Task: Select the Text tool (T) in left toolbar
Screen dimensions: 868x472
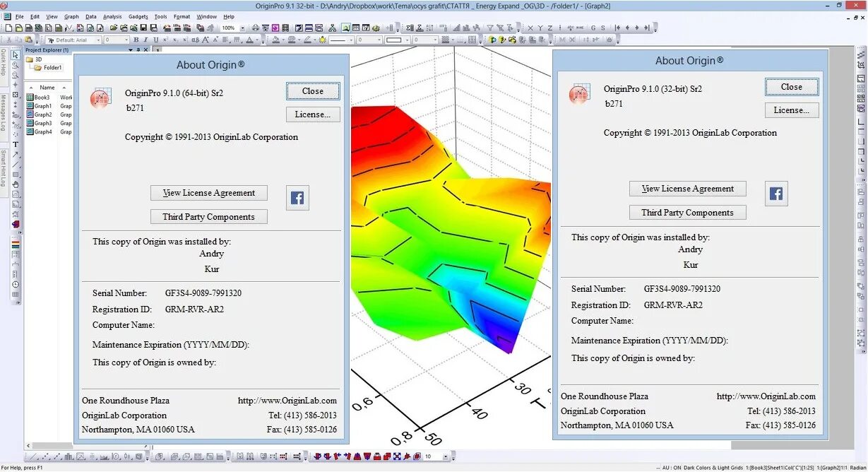Action: click(x=16, y=144)
